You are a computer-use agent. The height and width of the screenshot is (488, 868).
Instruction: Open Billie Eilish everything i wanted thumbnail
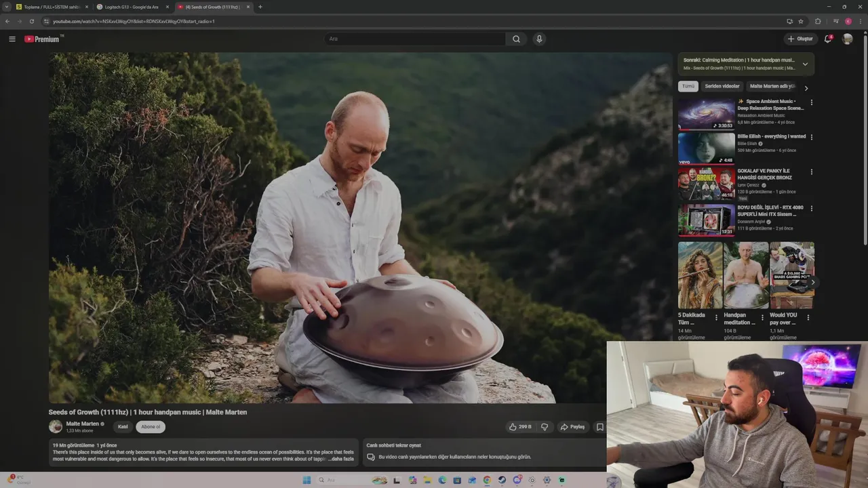tap(706, 148)
